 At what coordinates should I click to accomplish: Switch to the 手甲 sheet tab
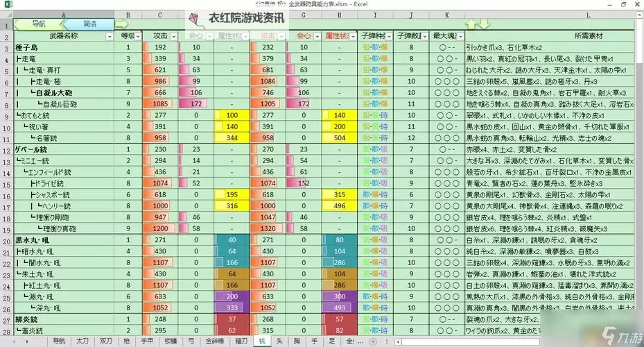147,341
